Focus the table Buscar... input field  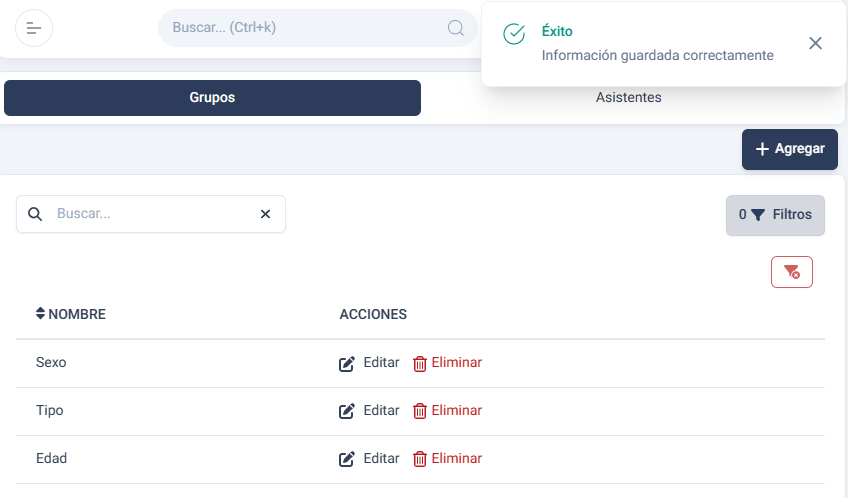pyautogui.click(x=151, y=214)
